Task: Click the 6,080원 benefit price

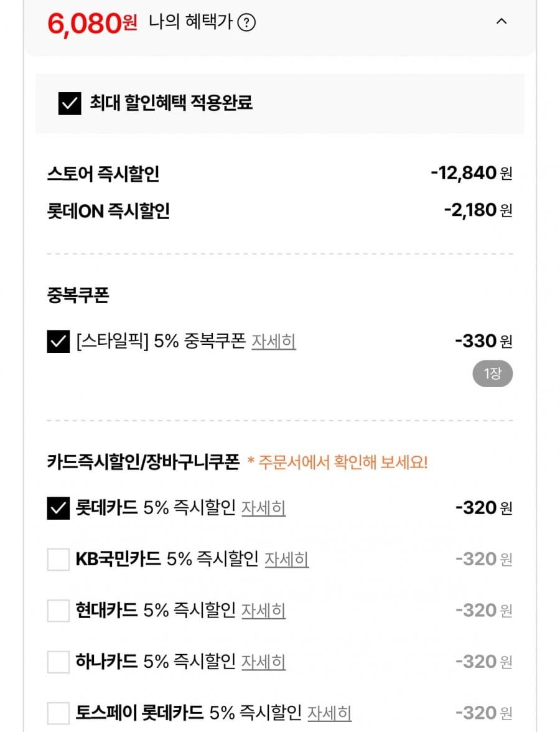Action: coord(92,24)
